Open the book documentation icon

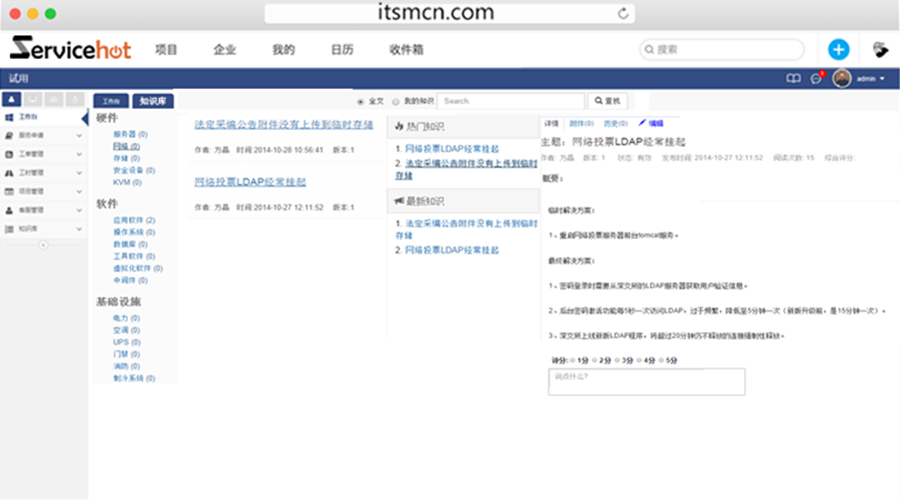tap(792, 78)
